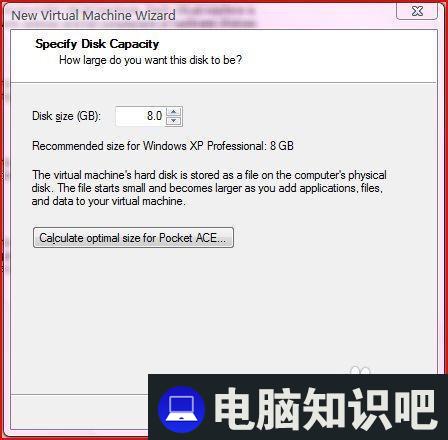Screen dimensions: 448x440
Task: Click the 知 character in the watermark banner
Action: 325,409
